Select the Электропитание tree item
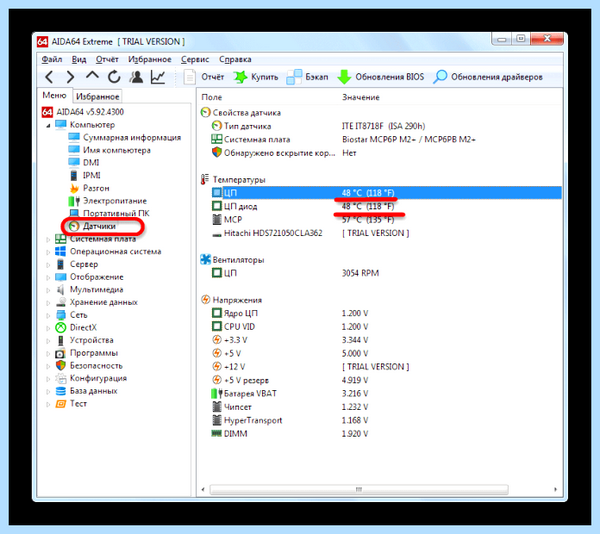 (x=115, y=200)
